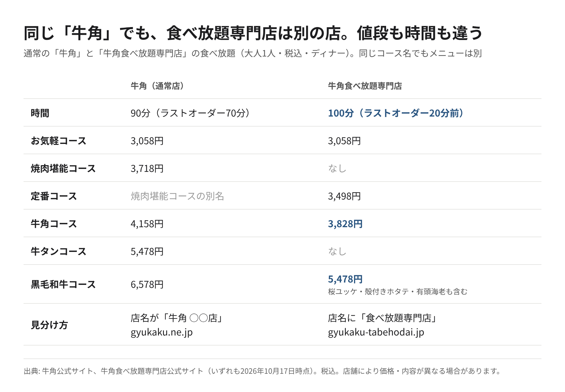Click the price 3,718円
This screenshot has height=392, width=565.
[x=147, y=168]
